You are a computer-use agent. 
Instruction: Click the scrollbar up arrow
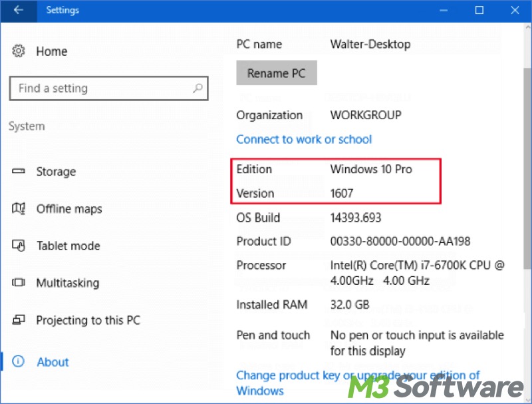[x=527, y=27]
